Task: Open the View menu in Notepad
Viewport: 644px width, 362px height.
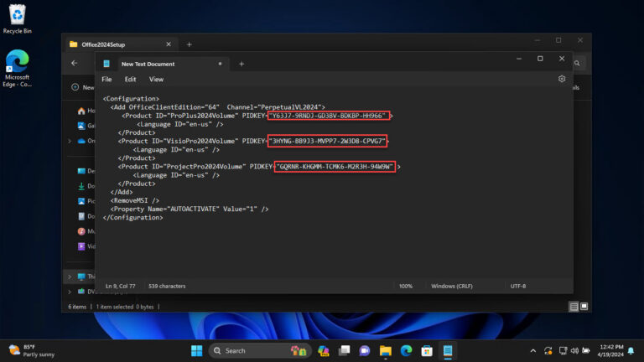Action: click(156, 80)
